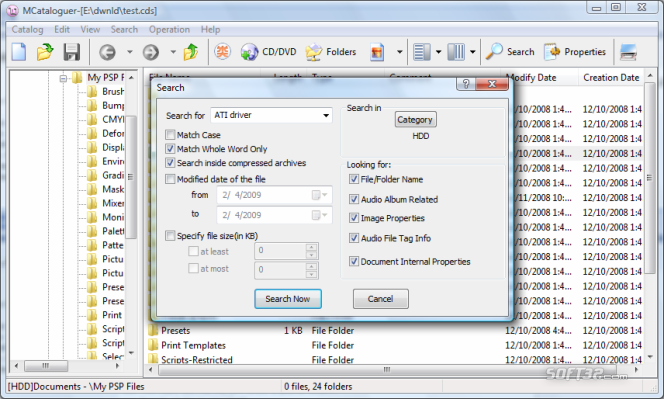Uncheck Audio Album Related option
The image size is (664, 399).
pos(354,199)
